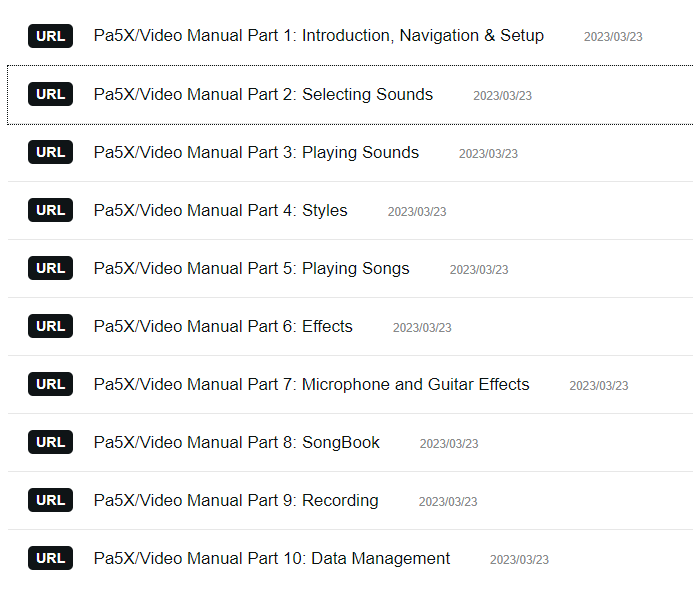Open Video Manual Part 3: Playing Sounds
This screenshot has width=693, height=613.
pyautogui.click(x=256, y=152)
